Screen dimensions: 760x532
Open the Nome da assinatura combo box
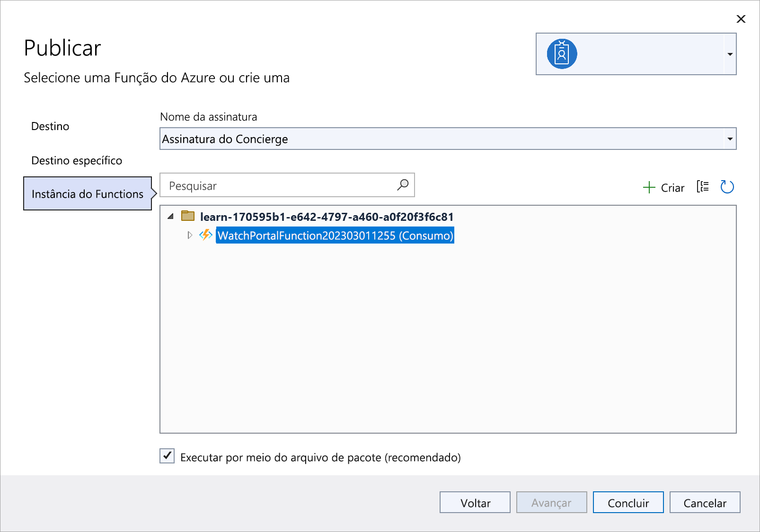[448, 139]
